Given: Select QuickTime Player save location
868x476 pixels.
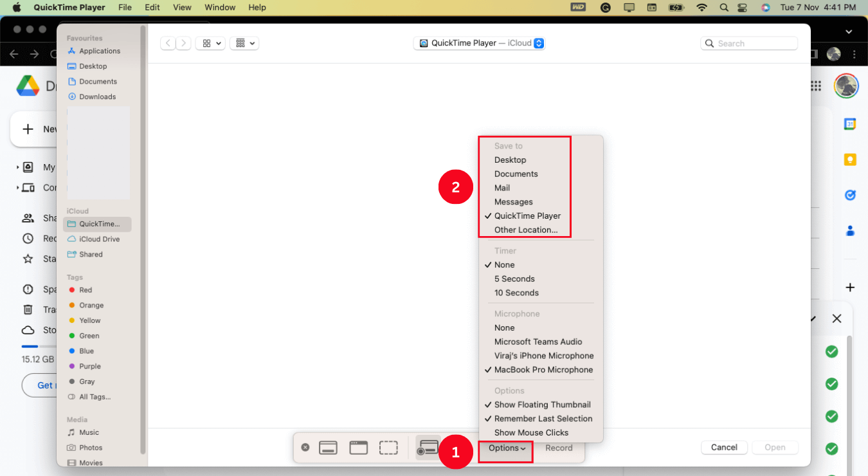Looking at the screenshot, I should (527, 216).
